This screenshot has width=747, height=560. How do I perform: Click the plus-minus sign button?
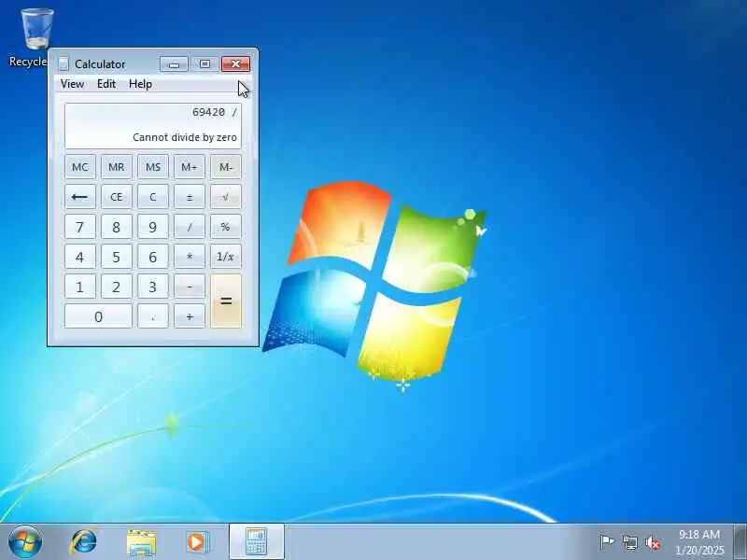[190, 197]
